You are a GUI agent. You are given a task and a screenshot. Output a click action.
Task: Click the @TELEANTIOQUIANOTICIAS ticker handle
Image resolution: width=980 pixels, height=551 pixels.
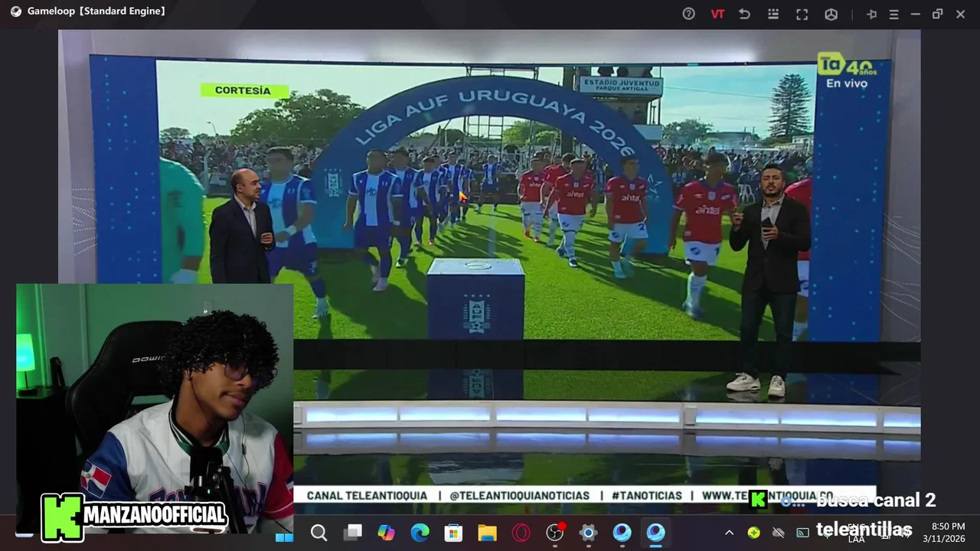click(519, 496)
